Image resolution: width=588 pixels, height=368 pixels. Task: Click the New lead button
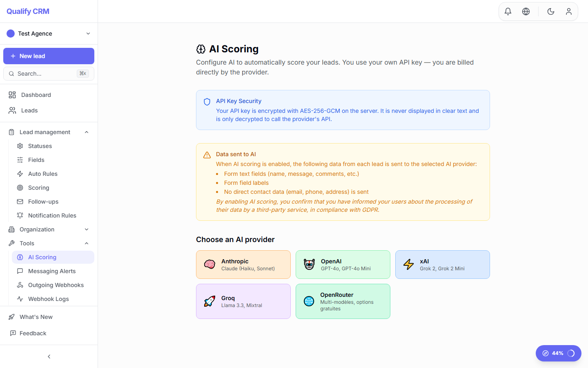coord(49,56)
